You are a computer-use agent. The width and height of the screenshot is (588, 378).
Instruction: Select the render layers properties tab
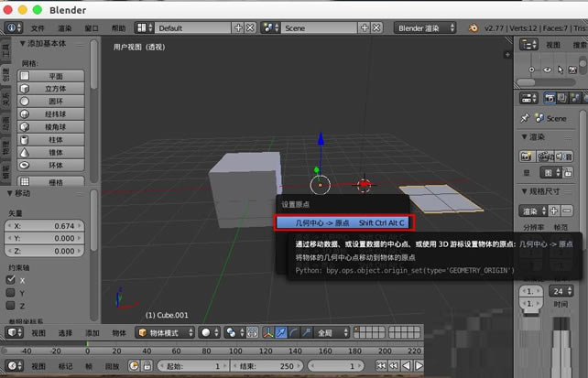click(562, 98)
